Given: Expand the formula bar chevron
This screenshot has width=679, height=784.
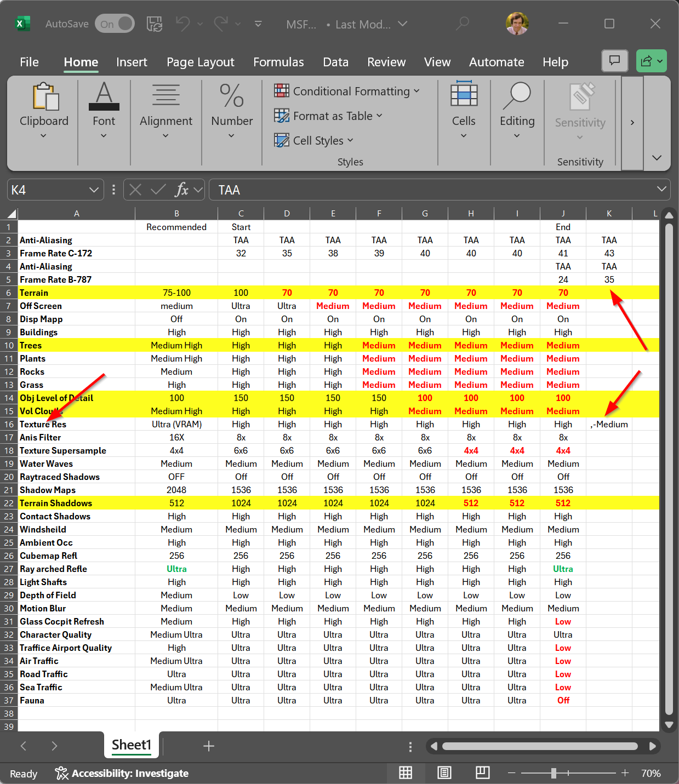Looking at the screenshot, I should [x=661, y=190].
